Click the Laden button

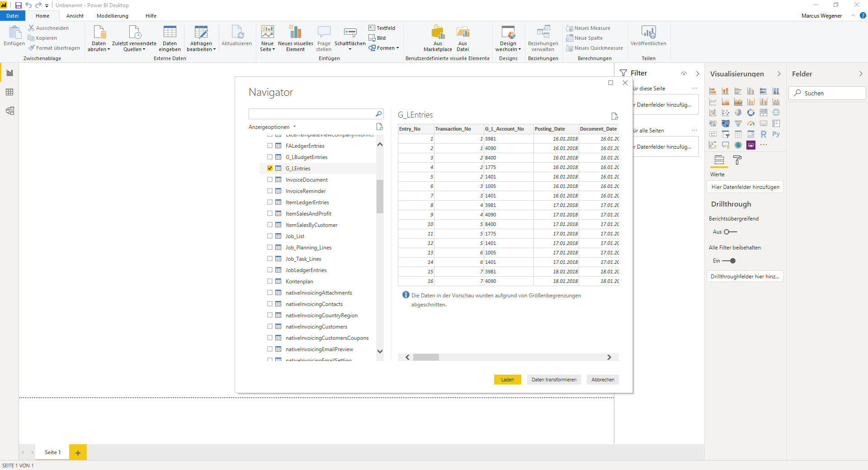pos(507,380)
